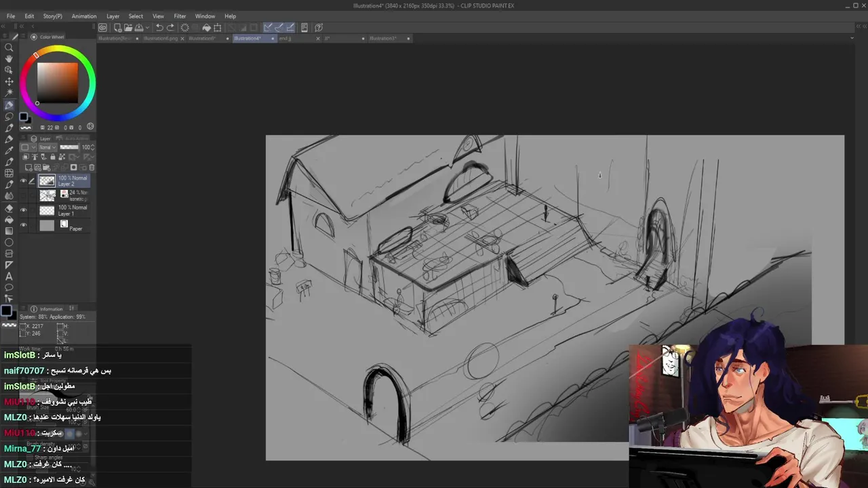Image resolution: width=868 pixels, height=488 pixels.
Task: Toggle Snap to Ruler in toolbar
Action: click(268, 28)
